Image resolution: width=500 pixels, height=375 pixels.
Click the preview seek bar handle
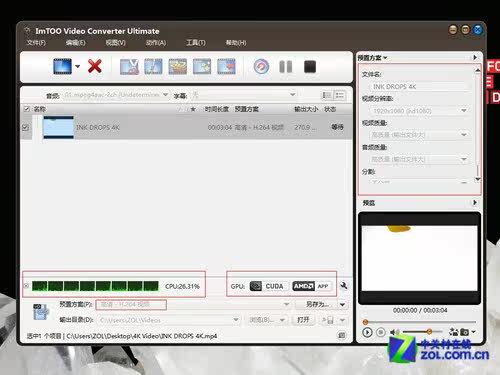point(365,322)
